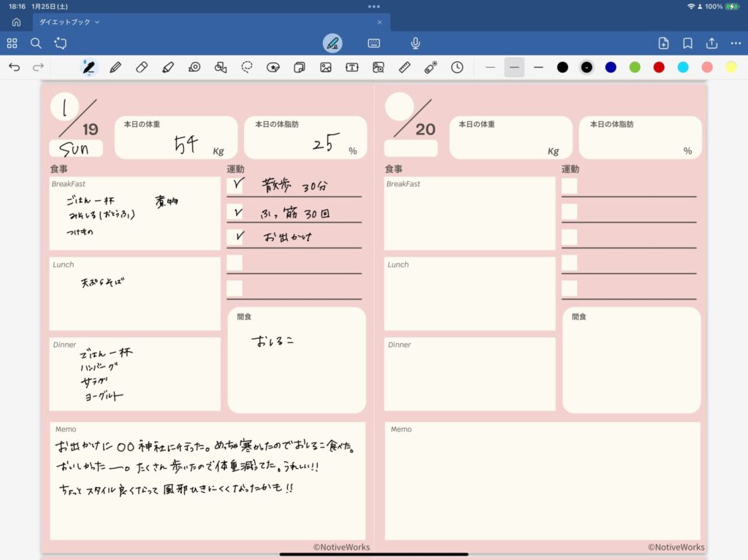Viewport: 748px width, 560px height.
Task: Select the Ruler tool
Action: [x=405, y=67]
